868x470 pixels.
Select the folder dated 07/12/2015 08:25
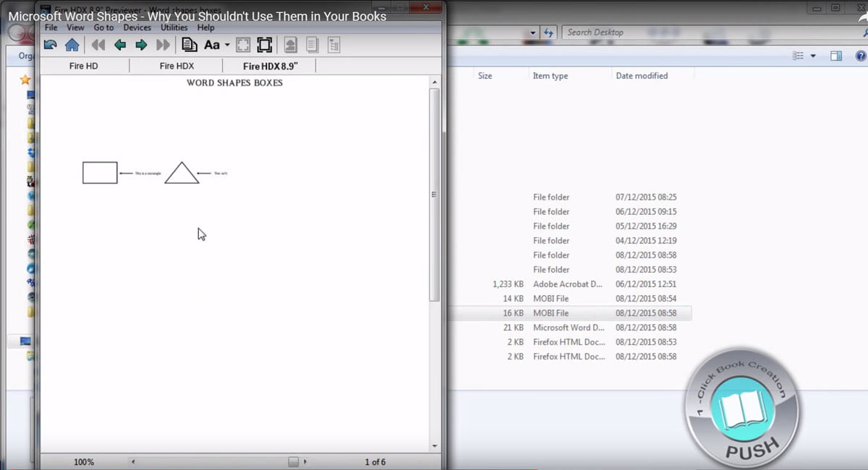click(x=570, y=197)
